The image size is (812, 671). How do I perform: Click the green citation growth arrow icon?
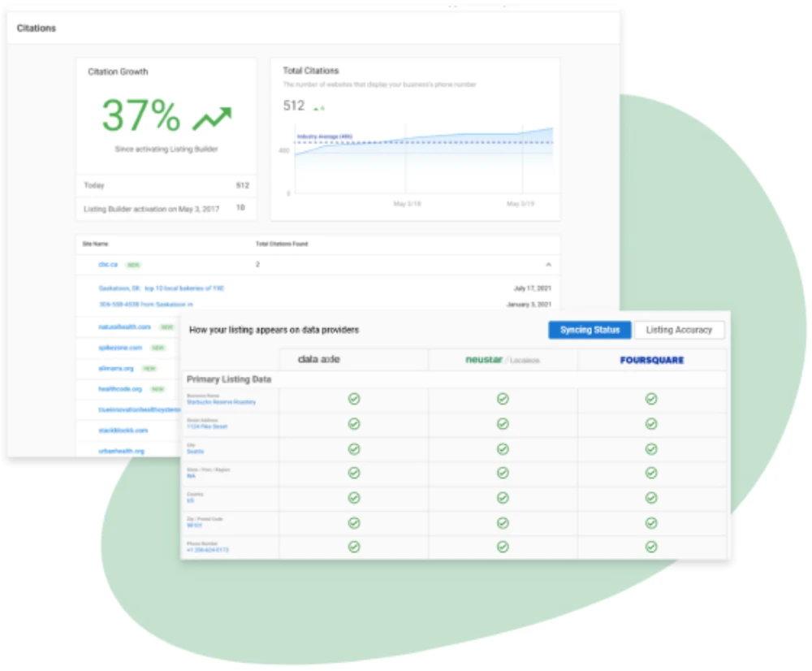click(x=212, y=119)
